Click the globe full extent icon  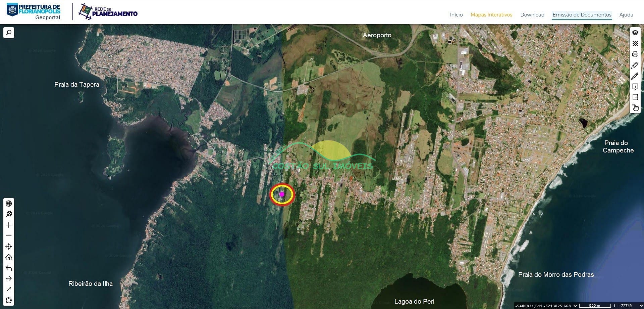coord(9,204)
